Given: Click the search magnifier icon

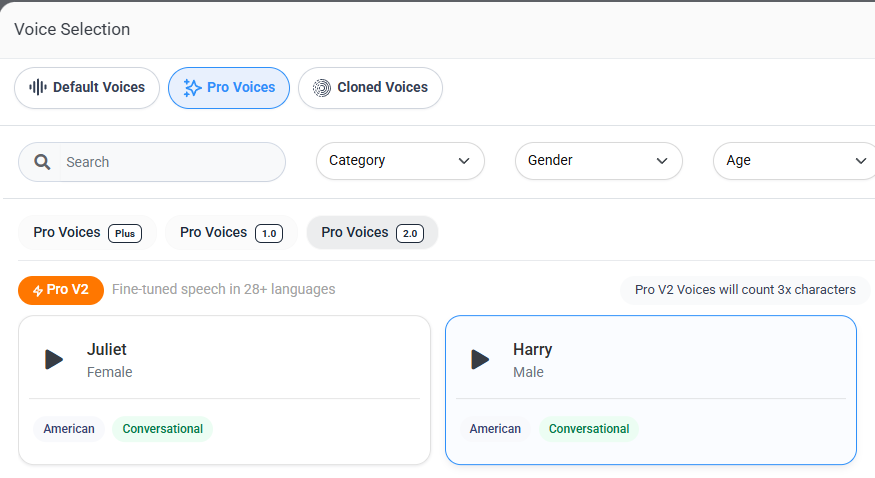Looking at the screenshot, I should click(x=42, y=162).
